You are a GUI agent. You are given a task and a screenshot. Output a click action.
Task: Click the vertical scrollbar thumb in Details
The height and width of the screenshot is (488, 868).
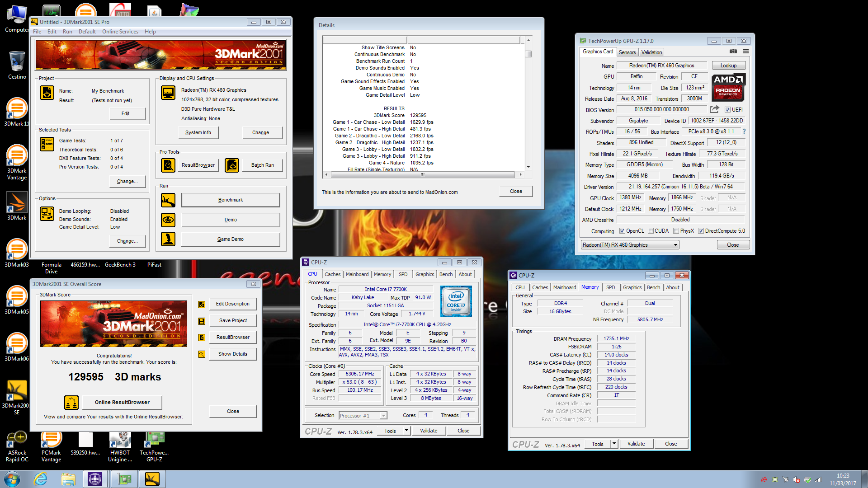pyautogui.click(x=528, y=54)
